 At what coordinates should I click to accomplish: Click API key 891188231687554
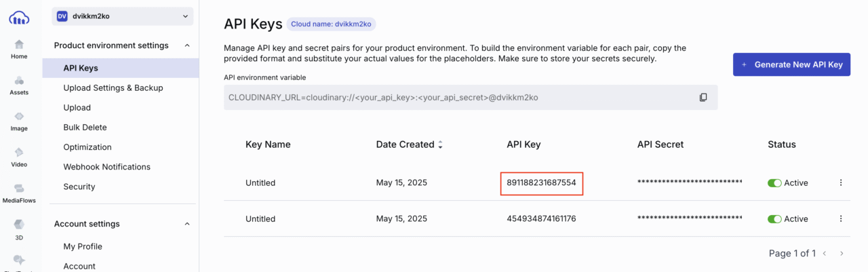coord(541,182)
